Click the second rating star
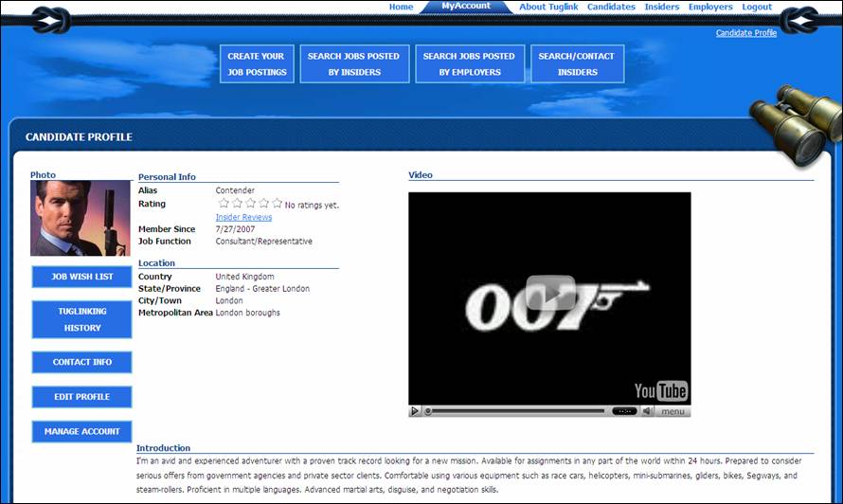This screenshot has height=504, width=843. (x=237, y=203)
